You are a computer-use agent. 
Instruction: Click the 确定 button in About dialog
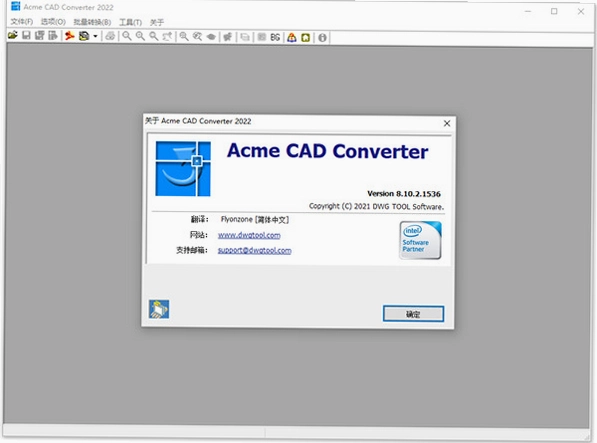(x=413, y=314)
